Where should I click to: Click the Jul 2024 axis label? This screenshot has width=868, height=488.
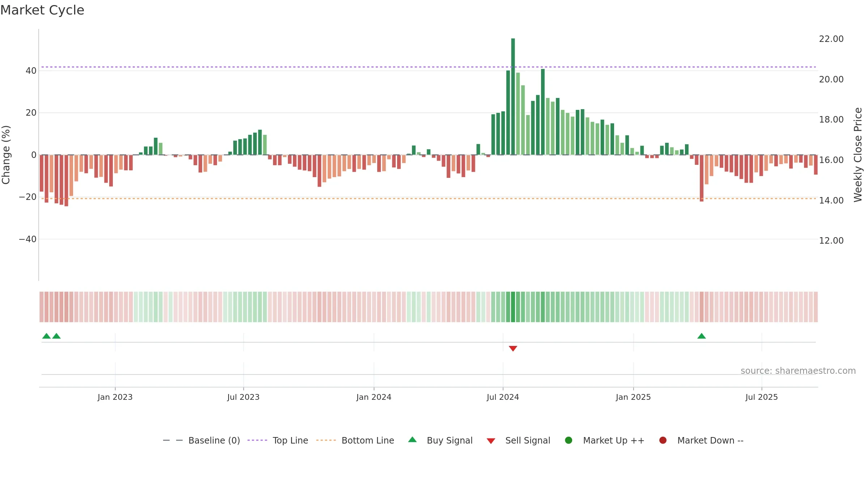[x=503, y=397]
